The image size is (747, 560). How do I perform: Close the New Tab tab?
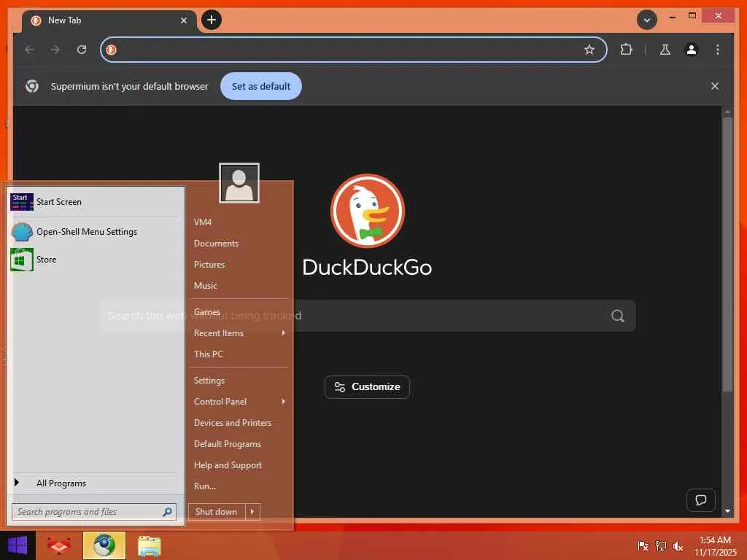click(x=183, y=20)
